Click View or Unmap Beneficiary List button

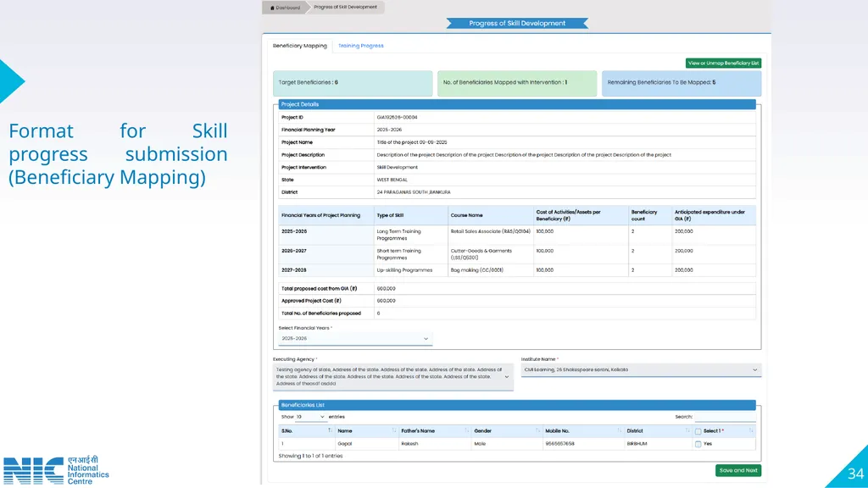point(723,63)
